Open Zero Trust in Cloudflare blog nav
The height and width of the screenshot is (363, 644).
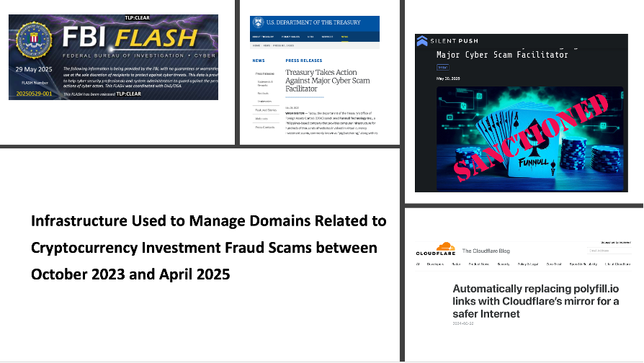coord(554,264)
